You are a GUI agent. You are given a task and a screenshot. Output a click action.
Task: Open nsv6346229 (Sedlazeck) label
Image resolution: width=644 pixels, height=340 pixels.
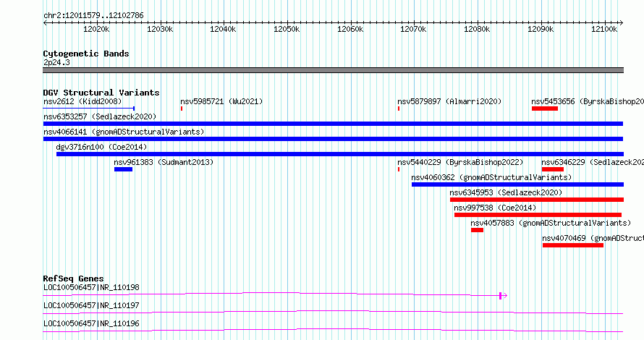pos(593,162)
